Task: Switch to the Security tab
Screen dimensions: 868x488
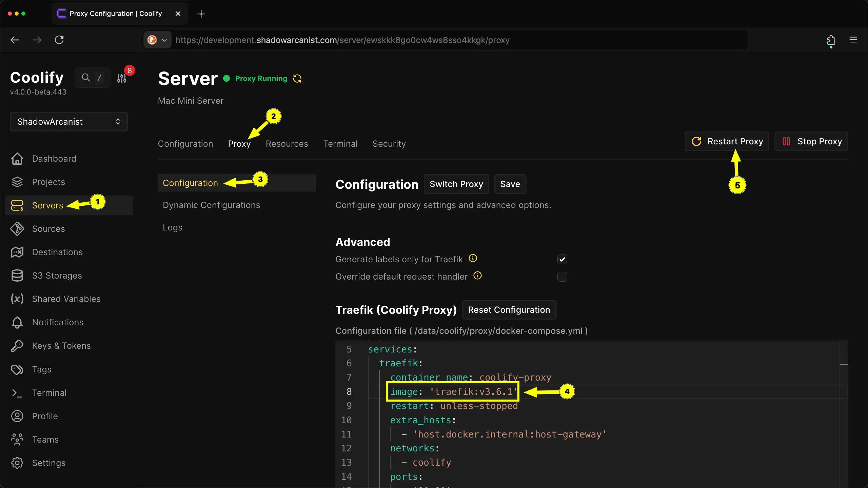Action: (389, 143)
